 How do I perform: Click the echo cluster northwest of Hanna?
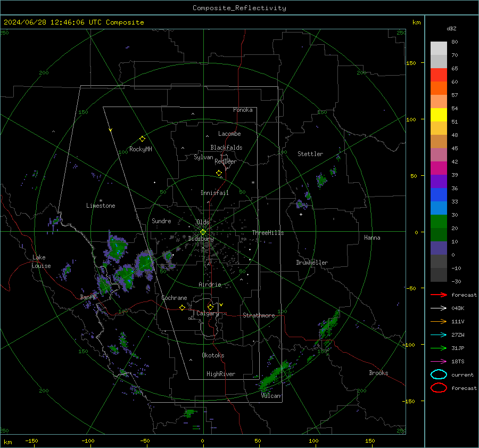tap(321, 181)
